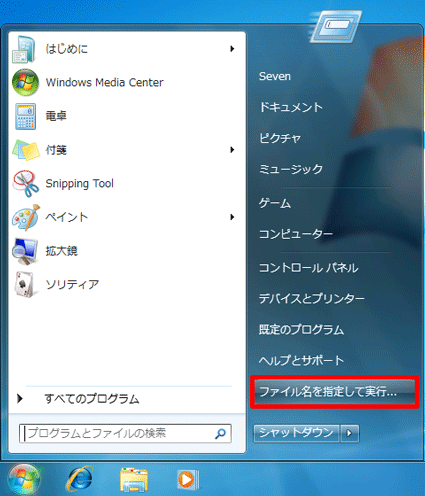This screenshot has height=496, width=425.
Task: Click the search magnifier icon
Action: pos(220,433)
